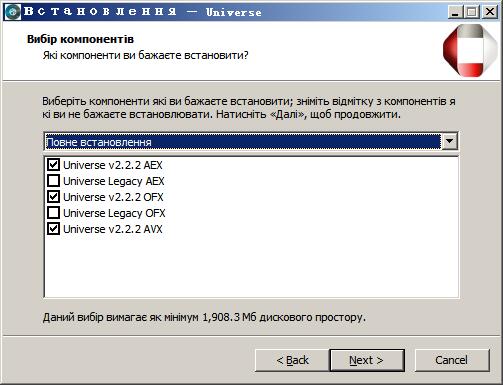Minimize the installer window
The height and width of the screenshot is (385, 503).
455,12
